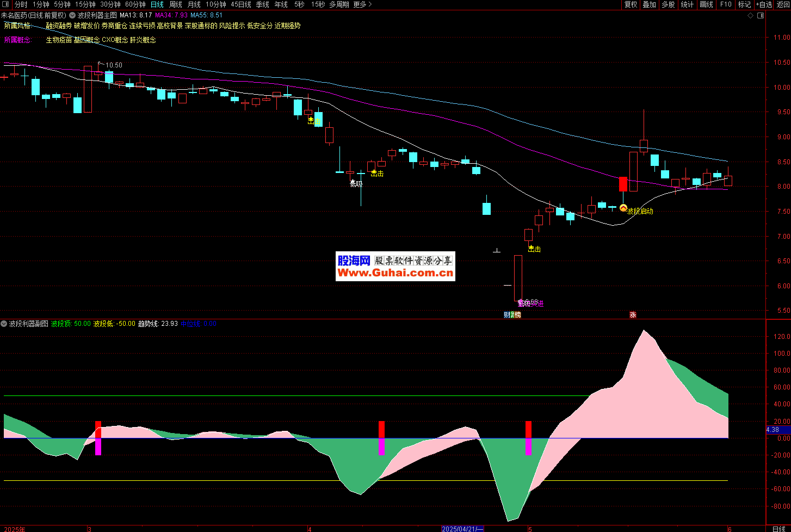Click the 复权 button
The width and height of the screenshot is (791, 532).
[x=631, y=4]
